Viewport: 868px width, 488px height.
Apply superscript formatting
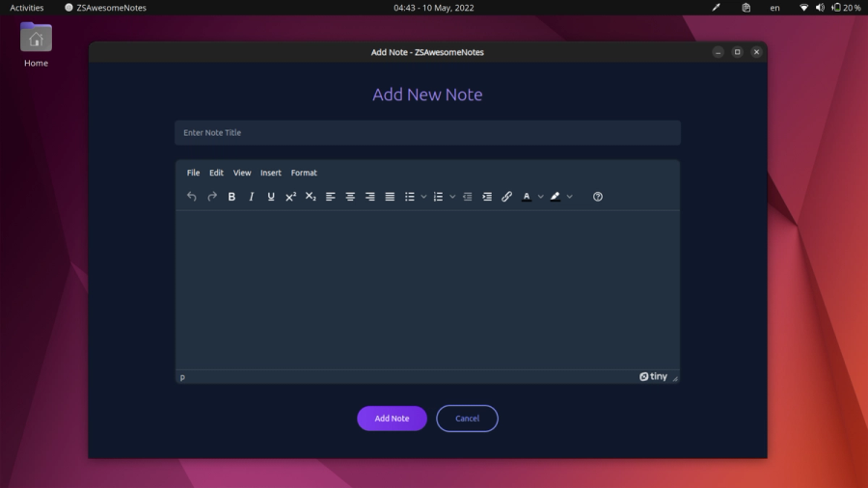pos(290,197)
